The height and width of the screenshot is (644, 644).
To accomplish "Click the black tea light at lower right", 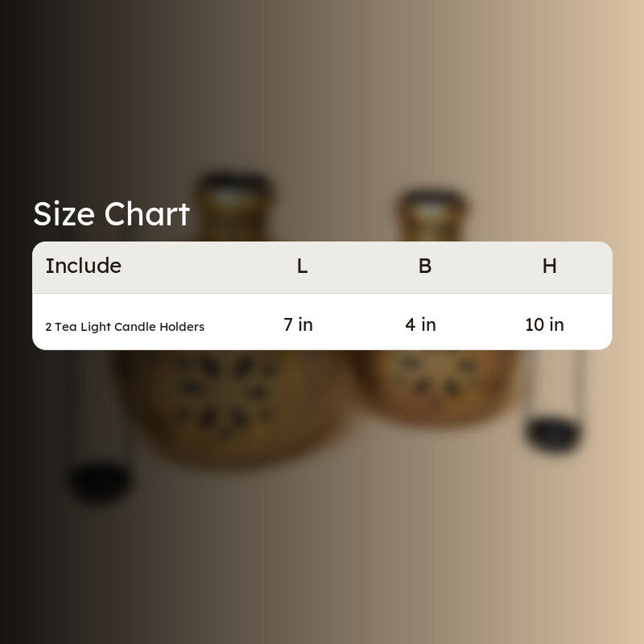I will pyautogui.click(x=554, y=434).
